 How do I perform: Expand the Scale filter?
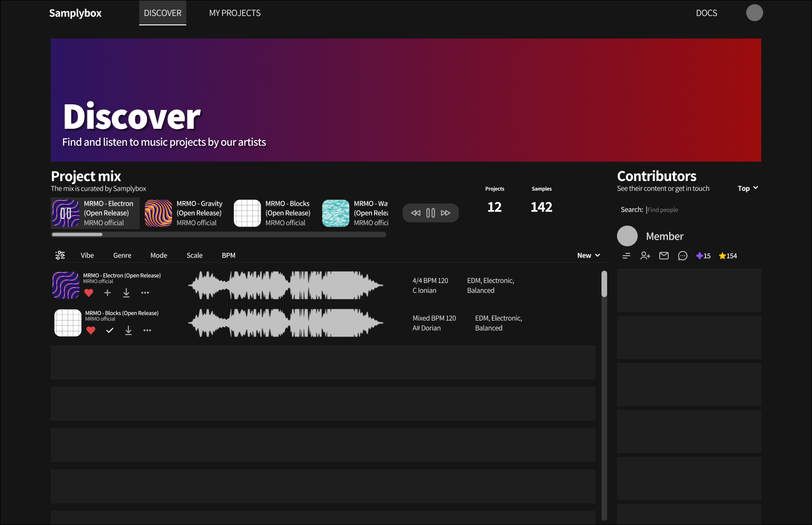[194, 255]
